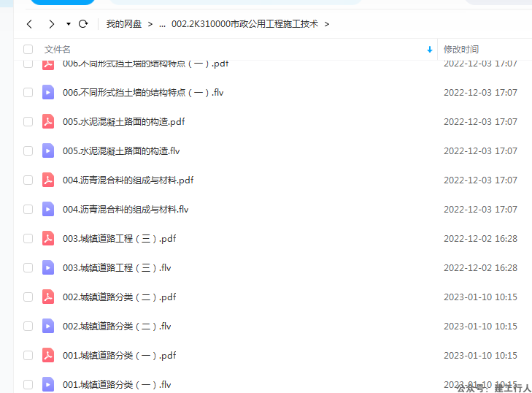Tick checkbox for 002.城镇道路分类（二）.pdf
This screenshot has height=393, width=532.
28,297
